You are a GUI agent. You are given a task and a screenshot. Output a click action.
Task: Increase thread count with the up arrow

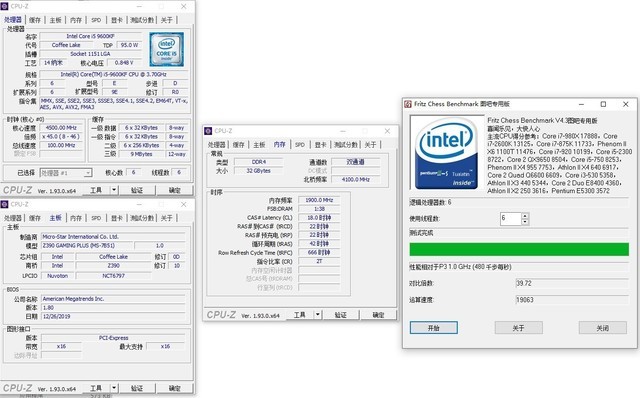tap(525, 216)
